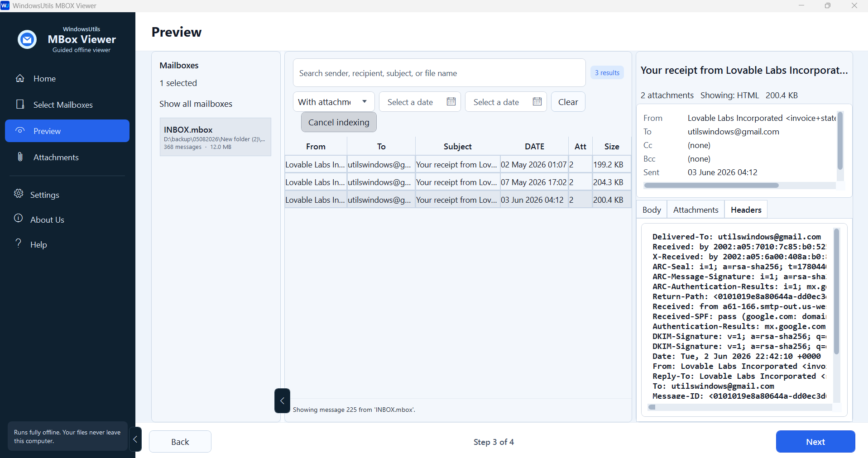This screenshot has width=868, height=458.
Task: Click the second Select a date field
Action: pos(506,102)
